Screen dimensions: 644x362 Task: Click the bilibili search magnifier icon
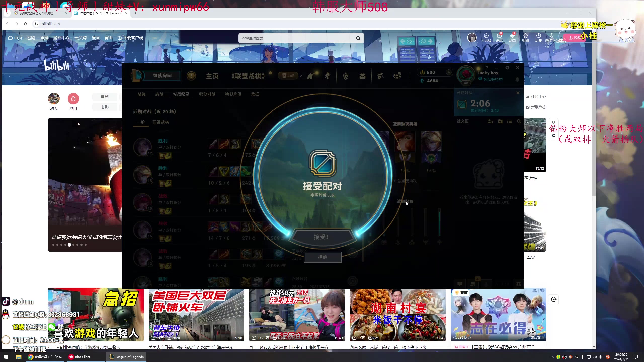tap(358, 38)
